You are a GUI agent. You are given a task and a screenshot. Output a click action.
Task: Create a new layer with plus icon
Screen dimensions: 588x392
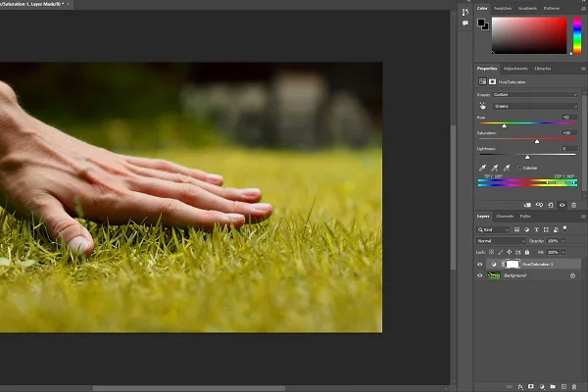click(563, 386)
